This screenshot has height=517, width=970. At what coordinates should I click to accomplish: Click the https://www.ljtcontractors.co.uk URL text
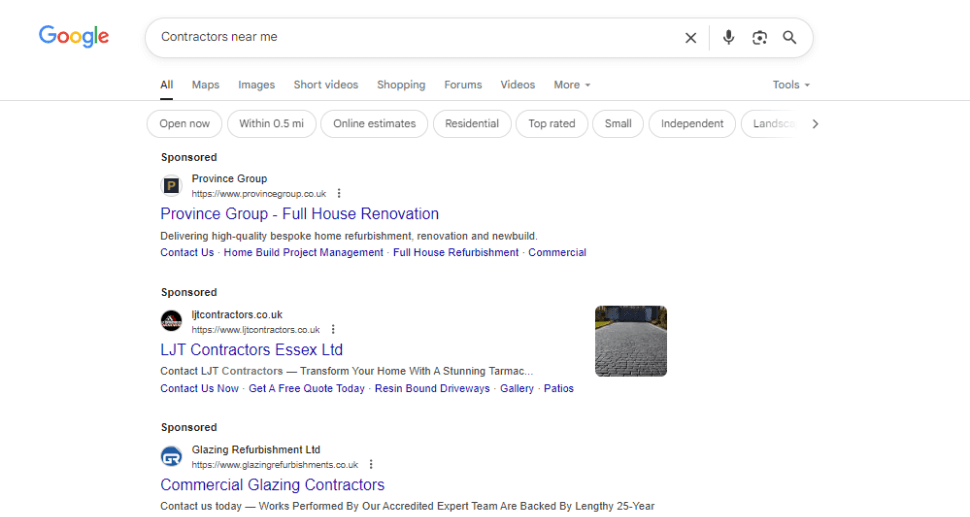click(255, 330)
